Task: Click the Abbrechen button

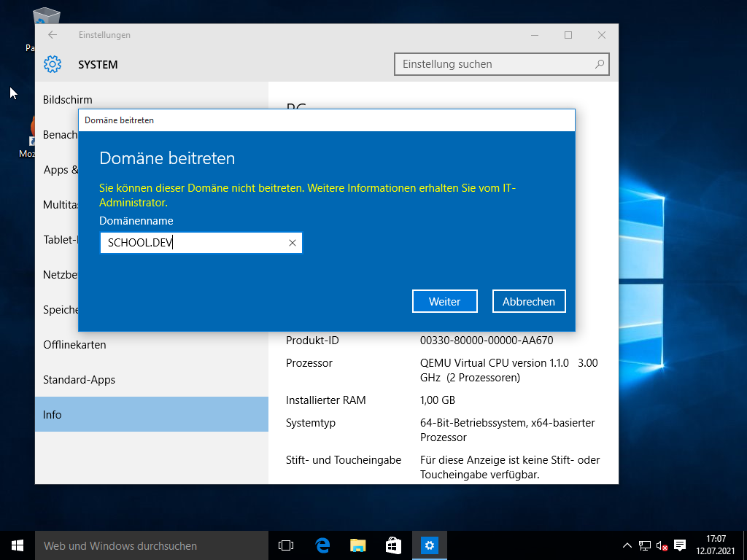Action: pos(529,301)
